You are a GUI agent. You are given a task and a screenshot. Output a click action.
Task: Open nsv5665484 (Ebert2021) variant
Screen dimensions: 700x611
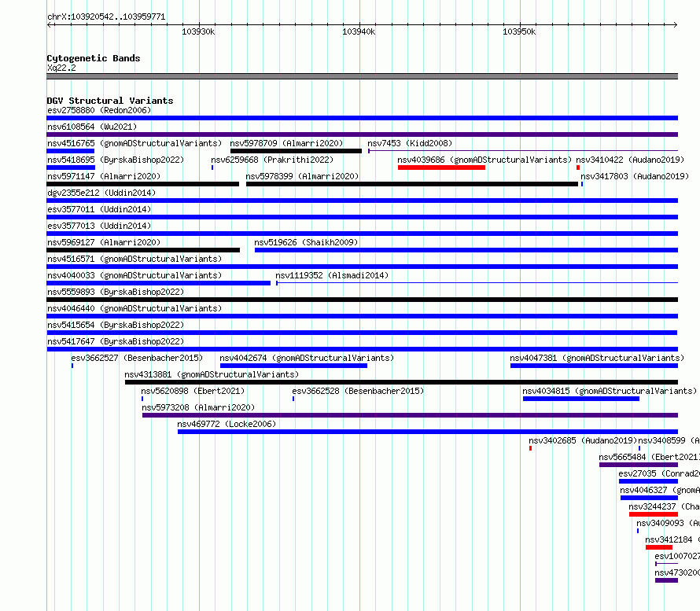pos(649,457)
